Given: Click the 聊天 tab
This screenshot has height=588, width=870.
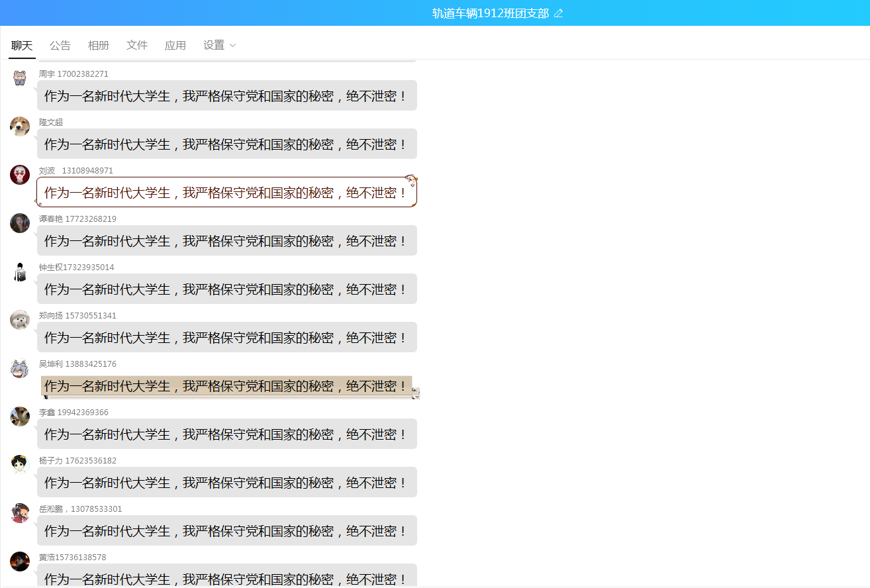Looking at the screenshot, I should pyautogui.click(x=22, y=45).
